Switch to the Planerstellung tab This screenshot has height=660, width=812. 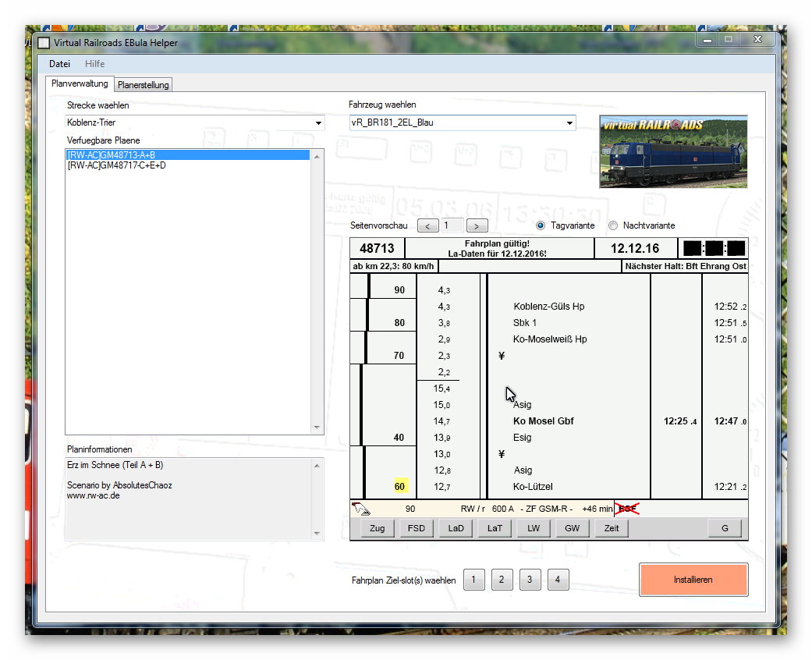click(x=143, y=84)
